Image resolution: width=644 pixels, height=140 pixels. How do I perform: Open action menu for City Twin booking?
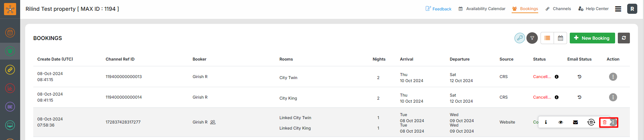(613, 77)
